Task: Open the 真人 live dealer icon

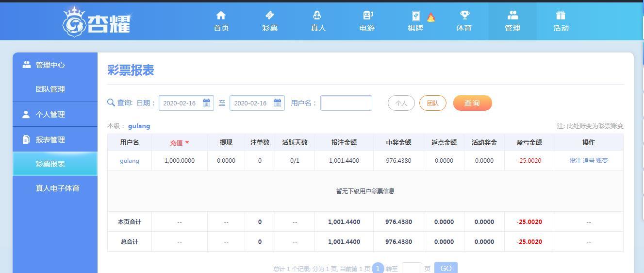Action: pos(317,16)
